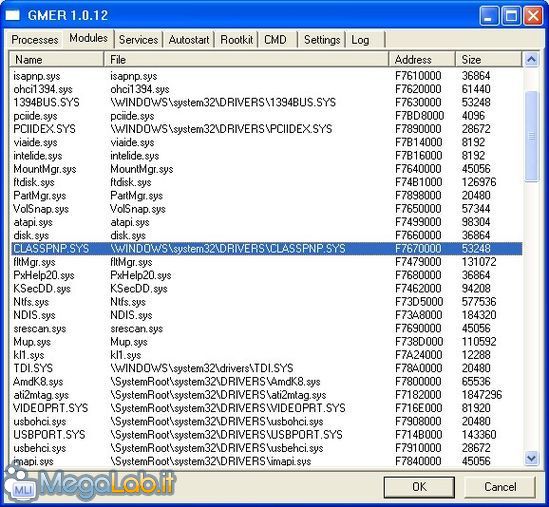
Task: Sort list by Address column header
Action: coord(422,60)
